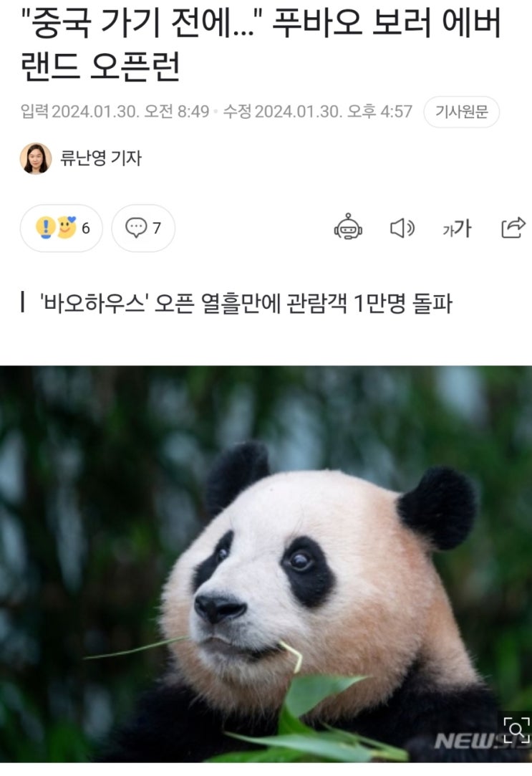Click the 수정 2024.01.30. 오후 4:57 timestamp
Image resolution: width=532 pixels, height=776 pixels.
coord(317,111)
